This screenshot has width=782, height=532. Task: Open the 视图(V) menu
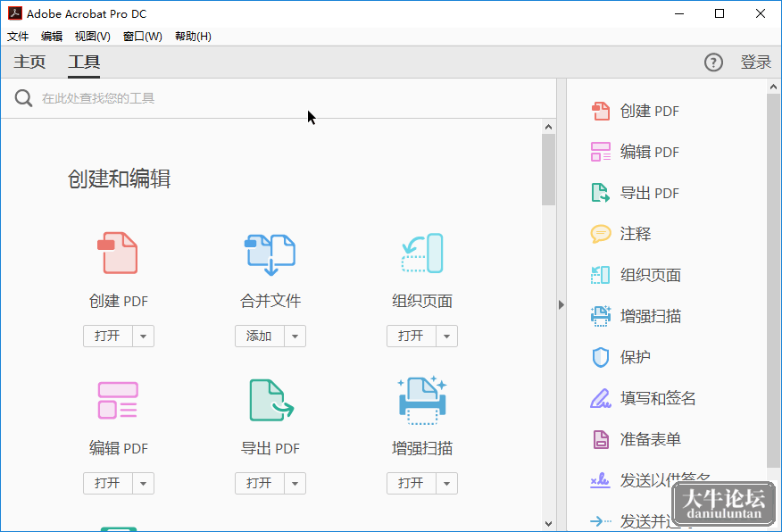tap(92, 37)
